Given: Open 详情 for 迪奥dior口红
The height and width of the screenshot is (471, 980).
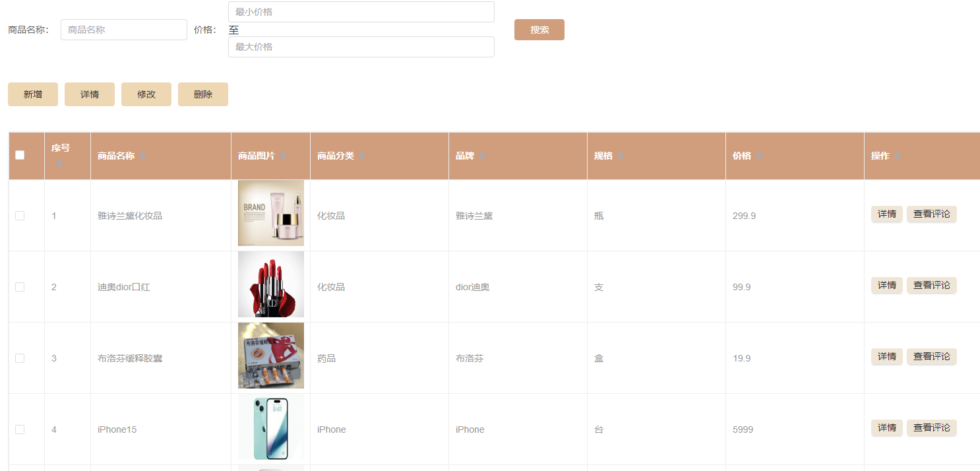Looking at the screenshot, I should pyautogui.click(x=887, y=285).
